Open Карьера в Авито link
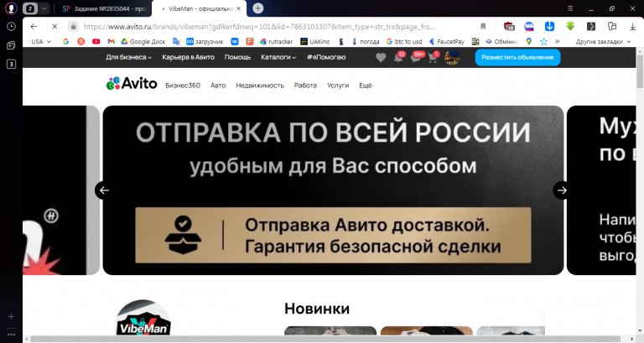The width and height of the screenshot is (644, 343). tap(188, 57)
